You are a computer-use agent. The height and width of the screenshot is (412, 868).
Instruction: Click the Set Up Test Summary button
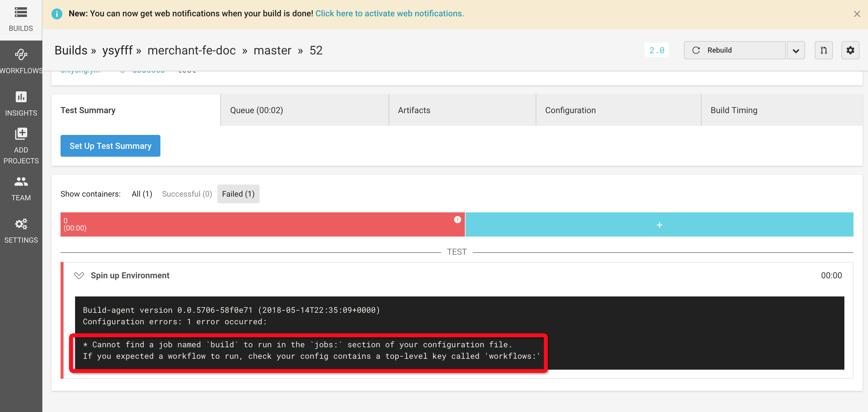click(x=110, y=146)
